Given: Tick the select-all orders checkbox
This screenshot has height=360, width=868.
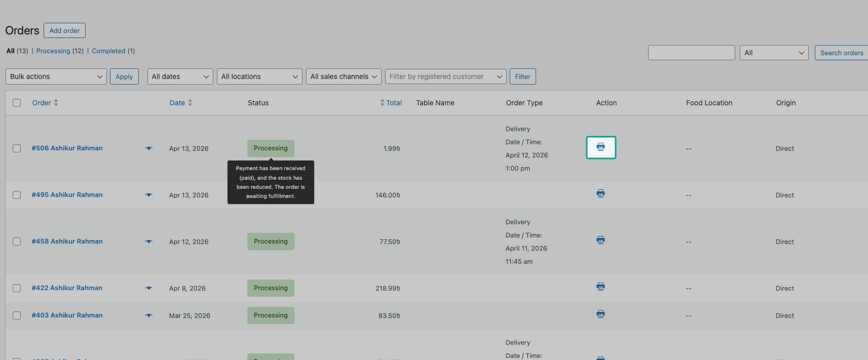Looking at the screenshot, I should (17, 103).
